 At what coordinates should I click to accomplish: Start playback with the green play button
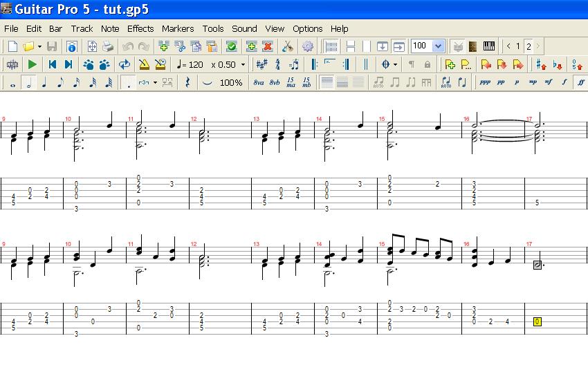click(33, 64)
